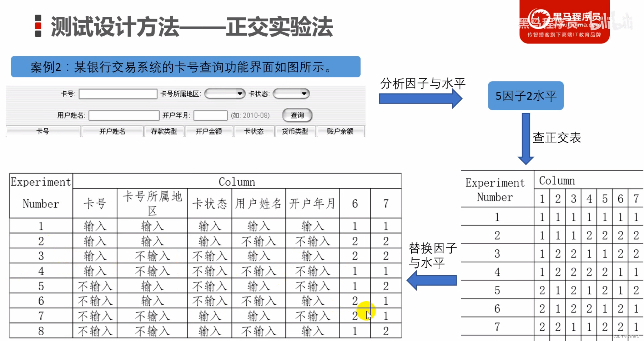Click the 案例2 description banner
This screenshot has height=341, width=644.
click(186, 67)
